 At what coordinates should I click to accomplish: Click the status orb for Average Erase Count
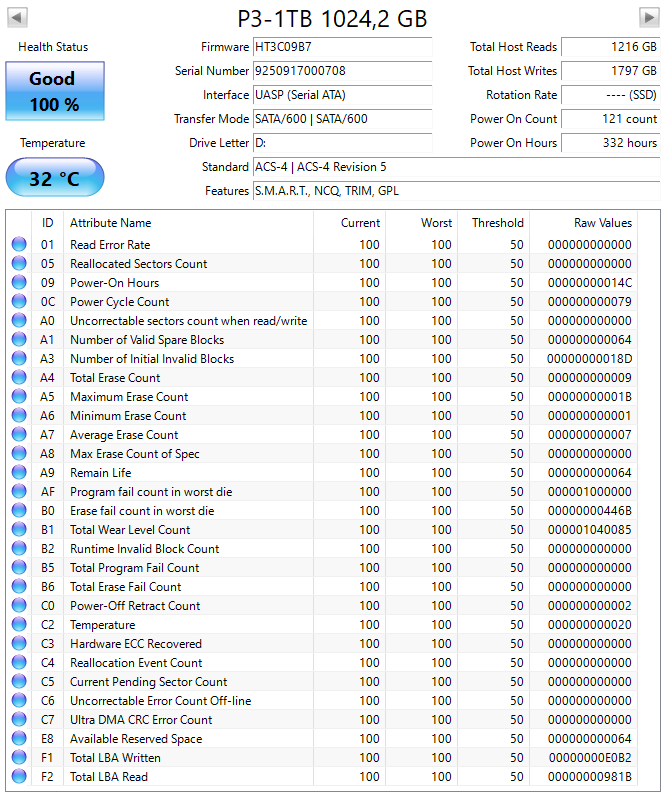pos(19,435)
